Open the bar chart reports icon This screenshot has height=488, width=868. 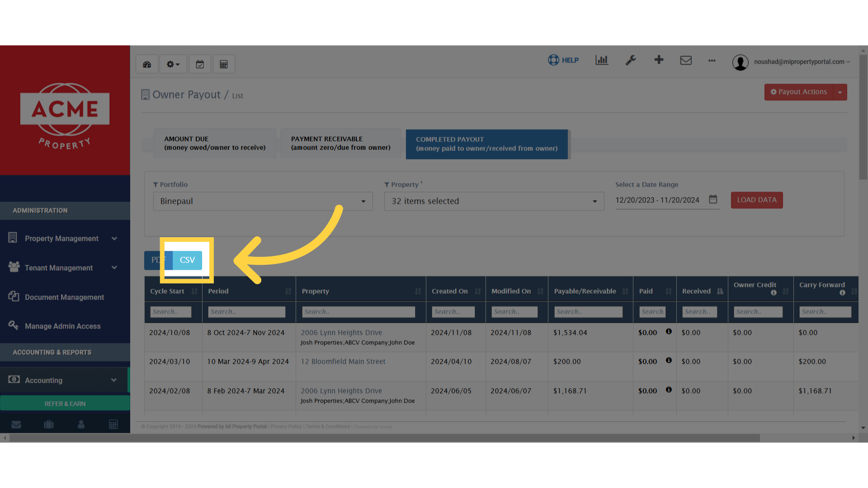coord(602,60)
